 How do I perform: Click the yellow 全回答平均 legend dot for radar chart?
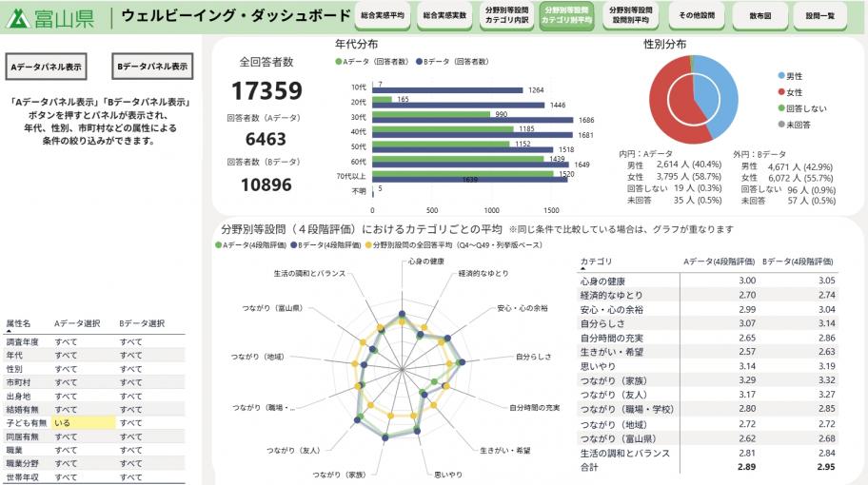[370, 244]
